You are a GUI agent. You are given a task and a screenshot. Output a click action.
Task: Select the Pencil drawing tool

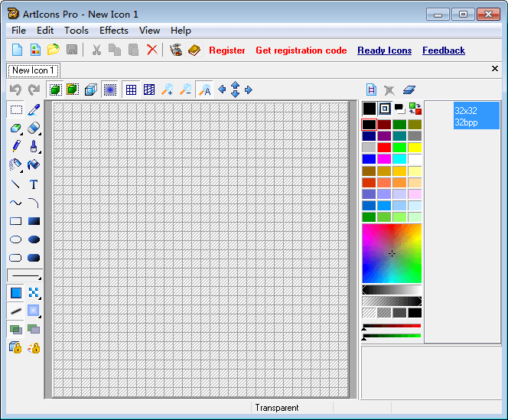(15, 146)
